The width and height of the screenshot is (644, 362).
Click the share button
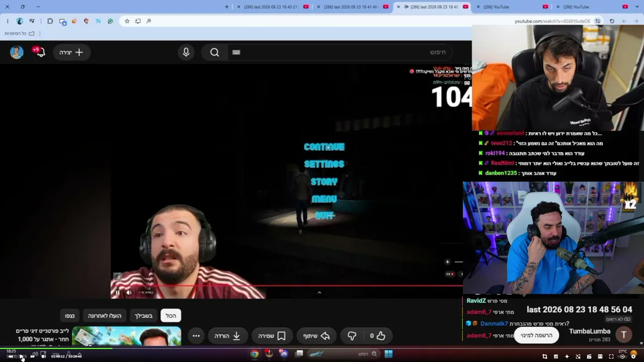(x=317, y=336)
